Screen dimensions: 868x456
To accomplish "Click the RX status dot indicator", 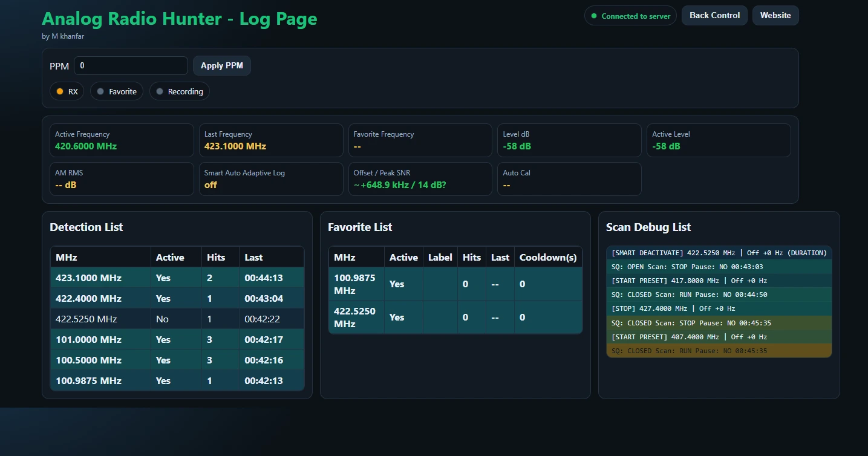I will click(x=60, y=91).
